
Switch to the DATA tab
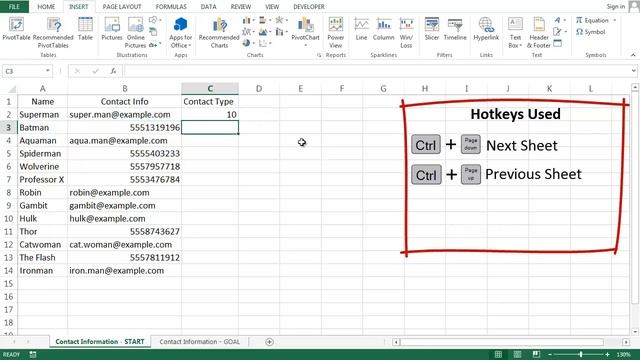tap(208, 7)
